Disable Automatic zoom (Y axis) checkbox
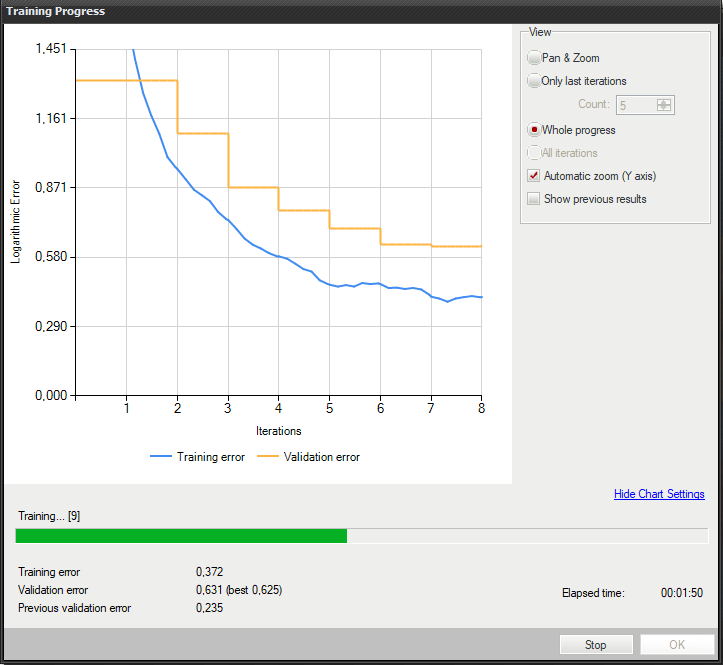This screenshot has width=723, height=665. pos(534,176)
